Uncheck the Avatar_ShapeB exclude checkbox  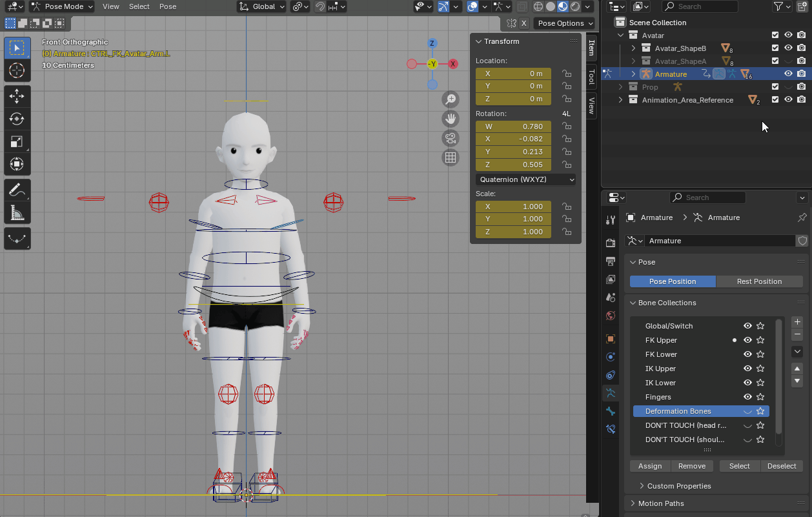coord(775,48)
